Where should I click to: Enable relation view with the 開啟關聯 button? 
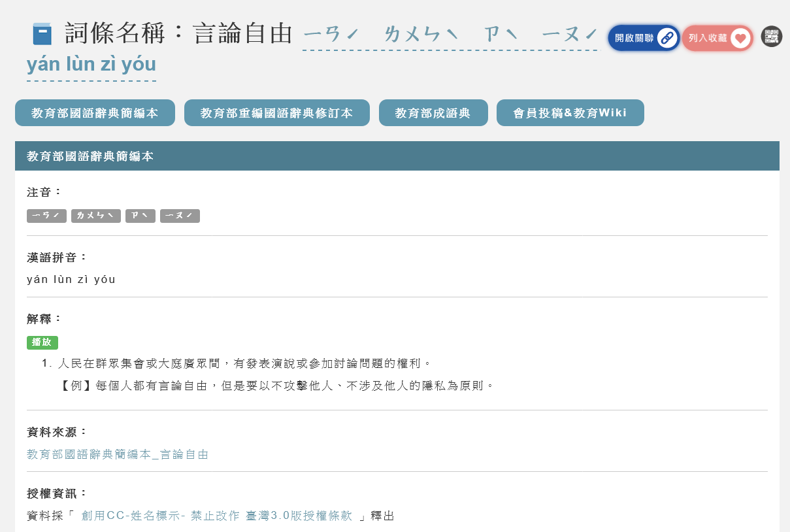coord(643,37)
